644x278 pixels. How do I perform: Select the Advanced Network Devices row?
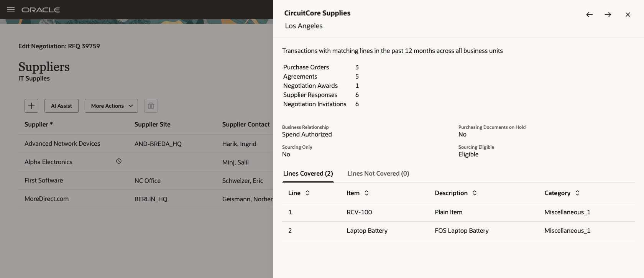click(x=146, y=144)
